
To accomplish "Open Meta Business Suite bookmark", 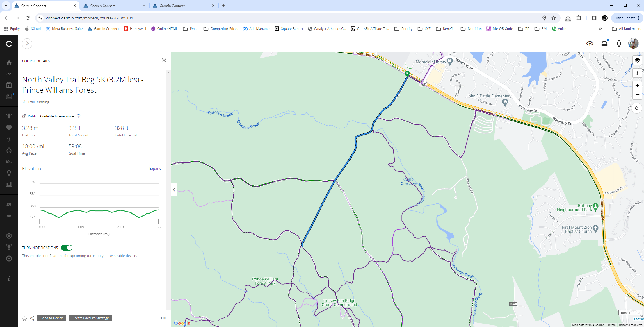I will (64, 29).
